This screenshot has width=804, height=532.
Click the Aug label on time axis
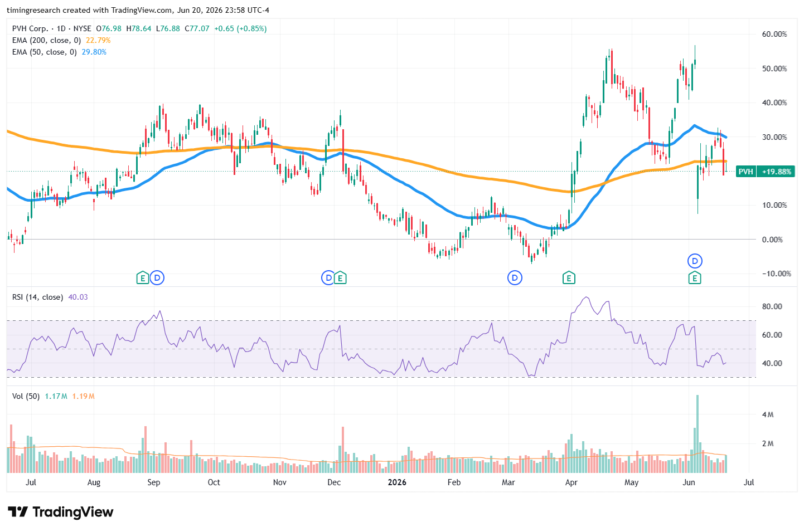pyautogui.click(x=94, y=482)
